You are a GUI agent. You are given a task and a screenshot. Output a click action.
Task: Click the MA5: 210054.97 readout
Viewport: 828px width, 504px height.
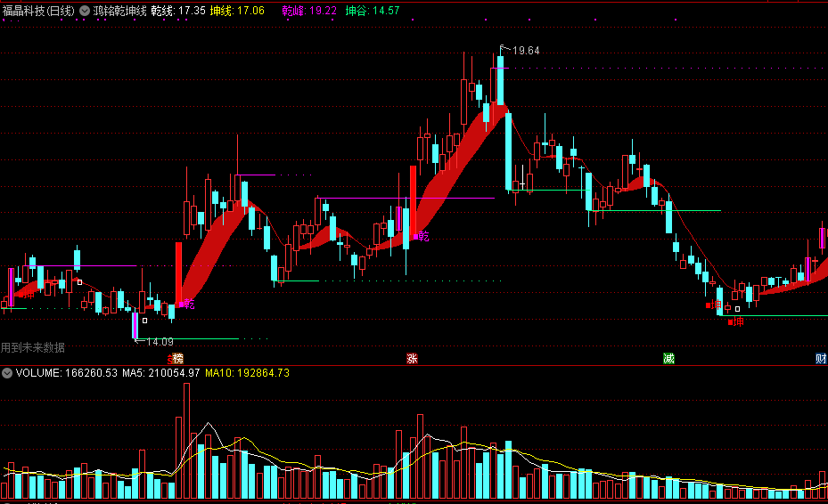tap(161, 373)
